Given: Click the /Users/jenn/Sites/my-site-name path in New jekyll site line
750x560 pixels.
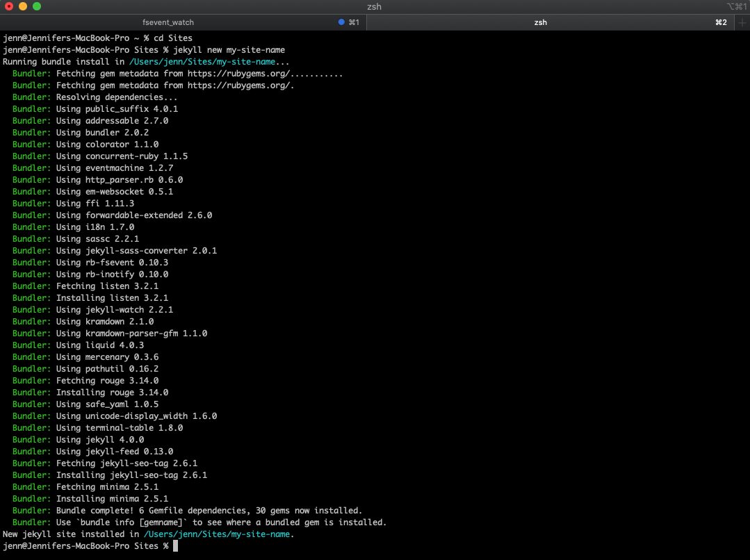Looking at the screenshot, I should click(217, 534).
